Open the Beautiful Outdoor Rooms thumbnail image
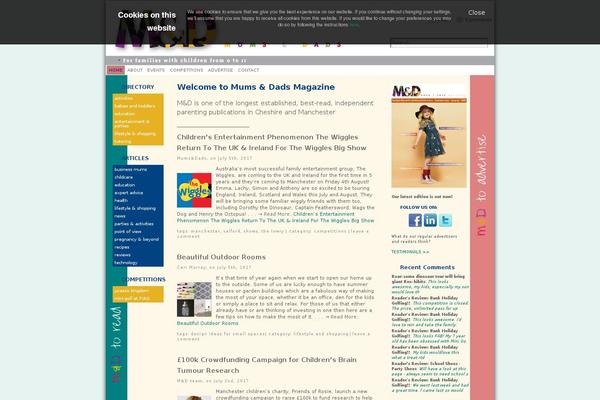Image resolution: width=600 pixels, height=400 pixels. coord(194,299)
